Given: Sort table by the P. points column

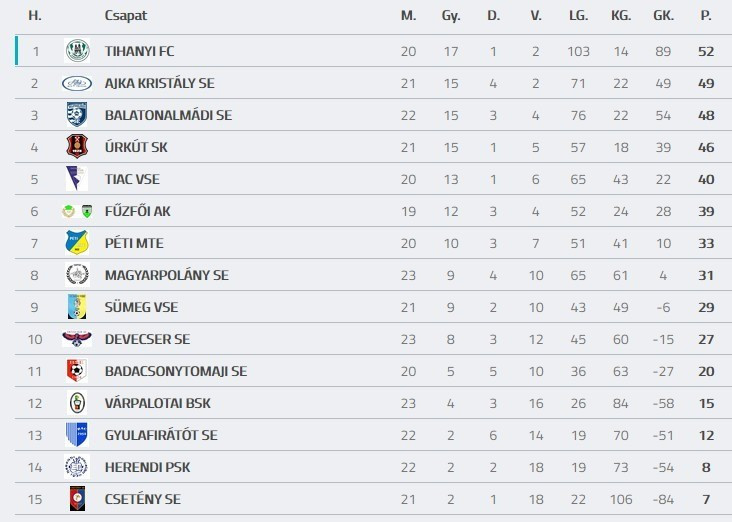Looking at the screenshot, I should [706, 16].
